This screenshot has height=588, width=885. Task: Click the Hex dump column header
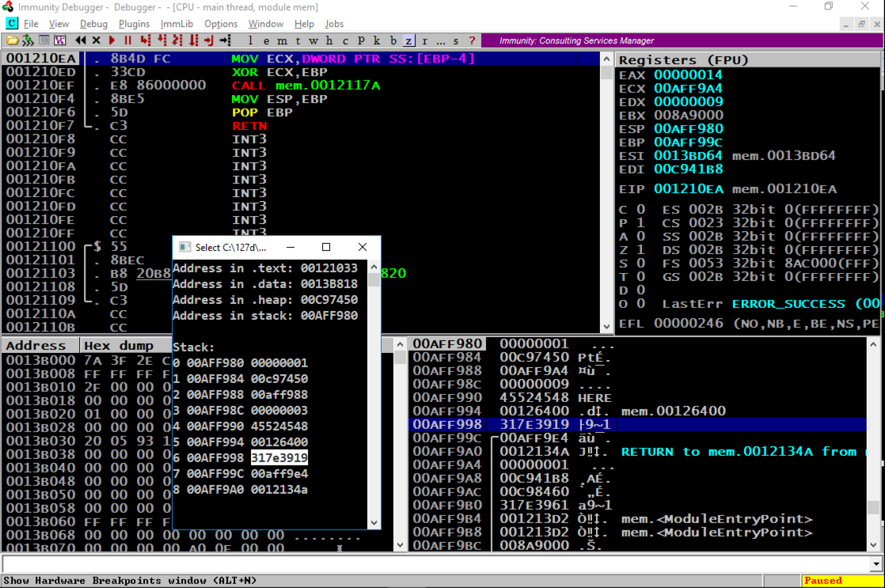pyautogui.click(x=119, y=346)
